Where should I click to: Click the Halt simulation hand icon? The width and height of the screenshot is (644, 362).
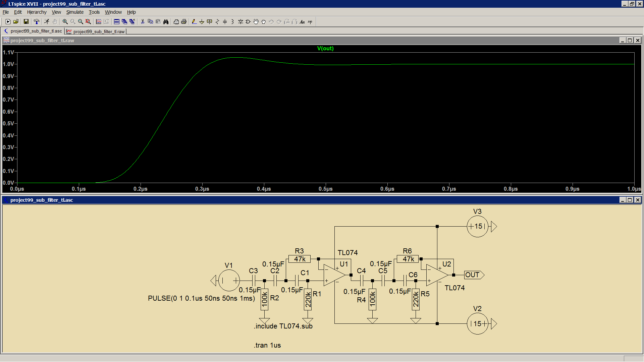click(55, 22)
